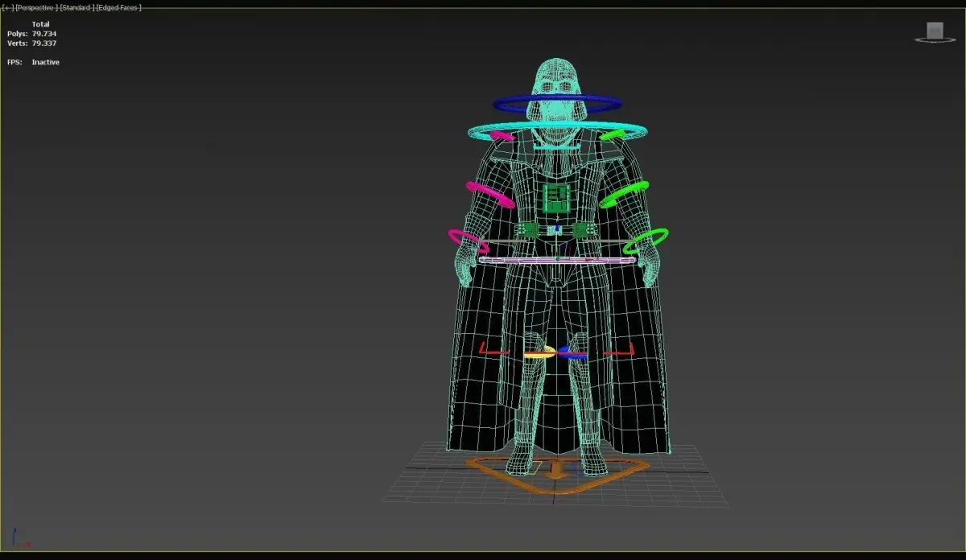
Task: Click the Polys count 79.734
Action: point(44,34)
